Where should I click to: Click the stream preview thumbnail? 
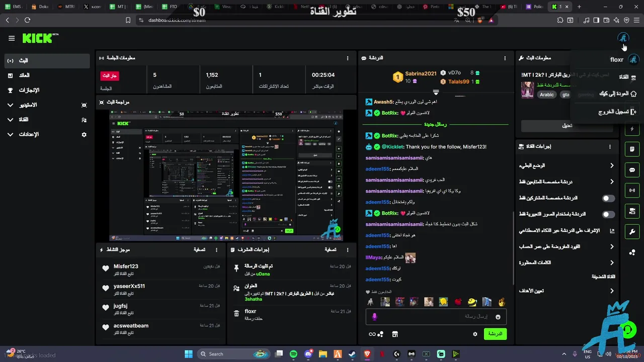coord(226,175)
